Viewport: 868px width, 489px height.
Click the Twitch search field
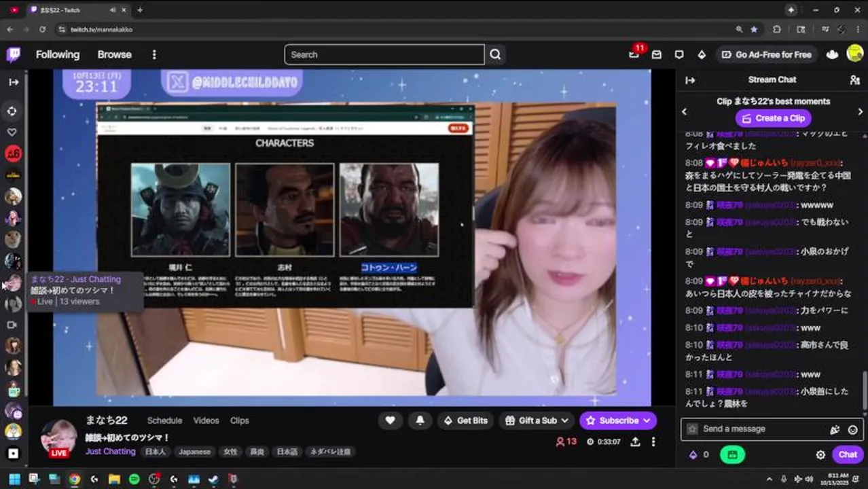click(x=384, y=54)
